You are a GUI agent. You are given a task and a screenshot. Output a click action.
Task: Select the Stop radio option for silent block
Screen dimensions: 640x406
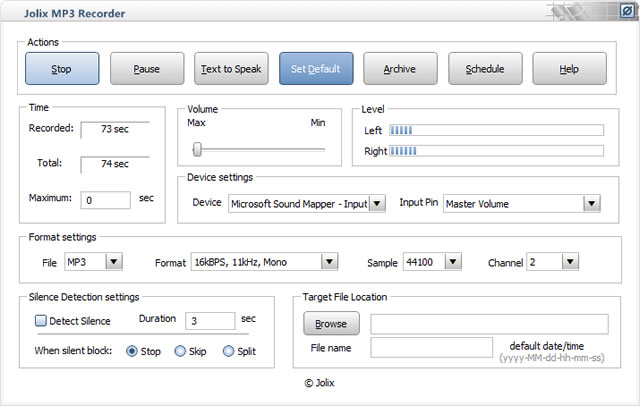[132, 351]
